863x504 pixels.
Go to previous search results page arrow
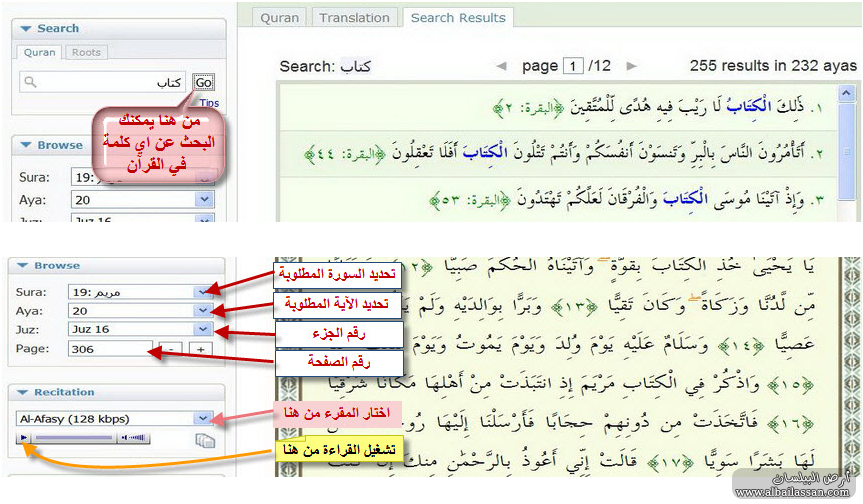[501, 66]
